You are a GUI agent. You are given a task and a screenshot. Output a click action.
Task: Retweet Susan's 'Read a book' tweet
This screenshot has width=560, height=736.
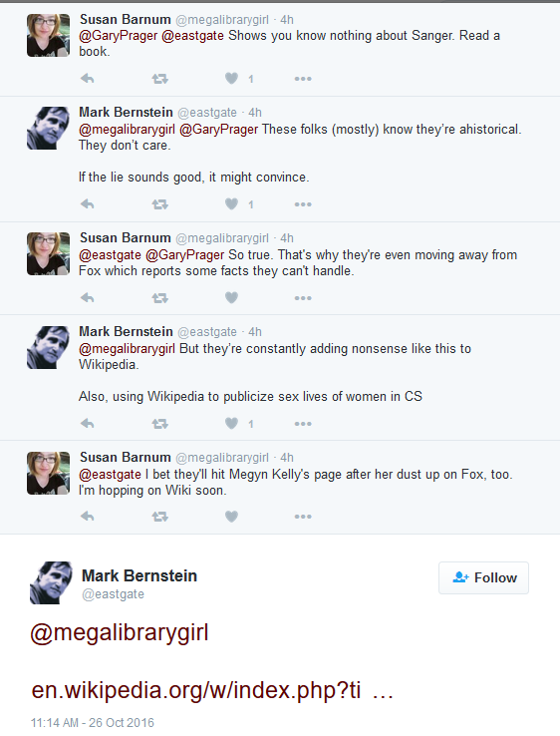[160, 79]
